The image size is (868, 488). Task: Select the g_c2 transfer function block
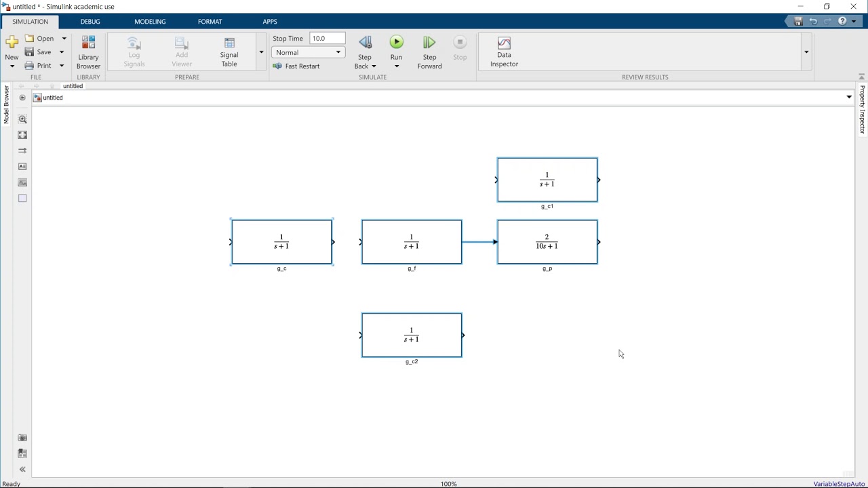[412, 335]
